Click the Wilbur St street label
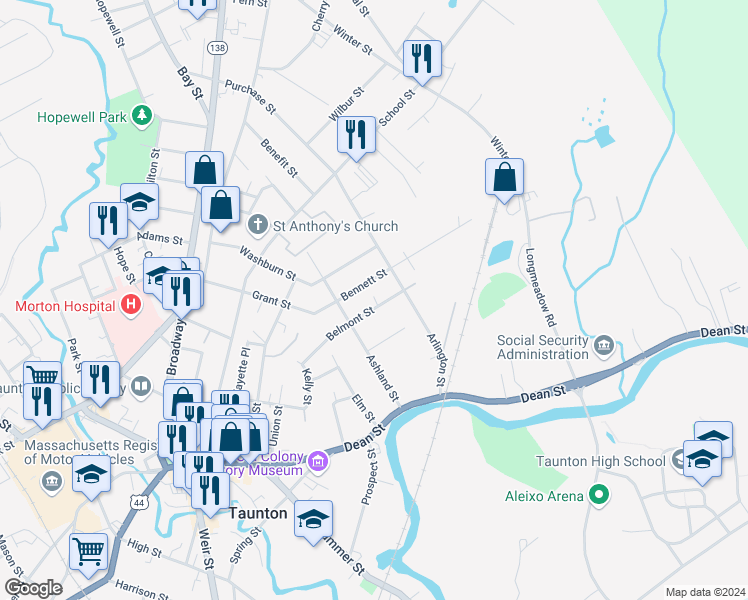This screenshot has height=600, width=748. pyautogui.click(x=346, y=104)
